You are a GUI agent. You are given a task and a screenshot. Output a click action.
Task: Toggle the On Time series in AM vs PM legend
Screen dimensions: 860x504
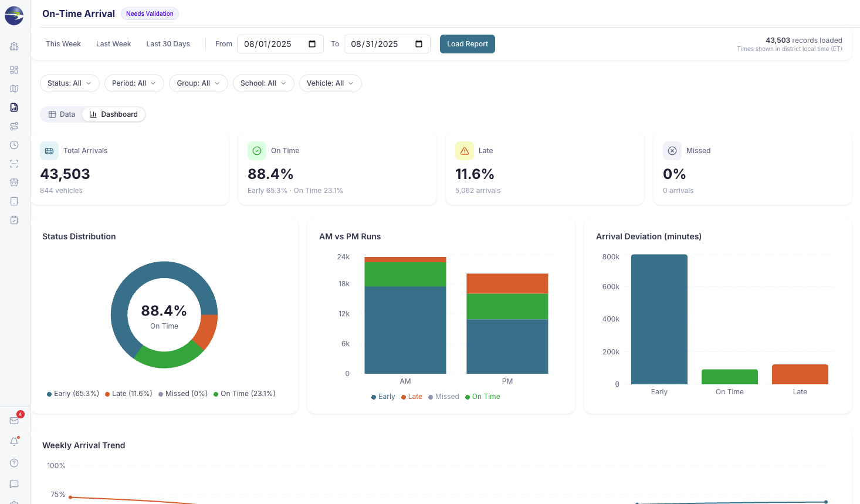point(483,397)
